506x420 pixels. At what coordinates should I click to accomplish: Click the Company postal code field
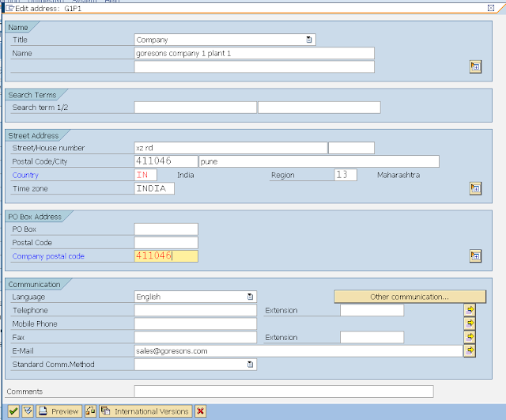(166, 256)
